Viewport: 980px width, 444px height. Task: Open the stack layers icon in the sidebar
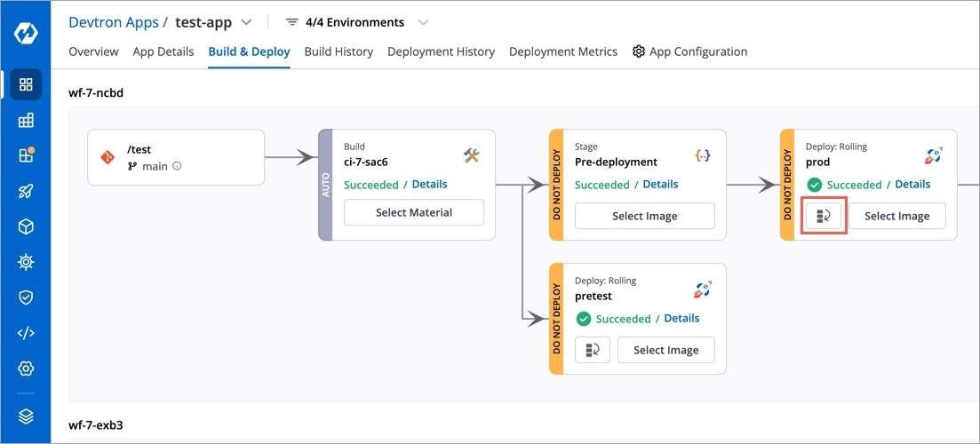click(x=26, y=416)
